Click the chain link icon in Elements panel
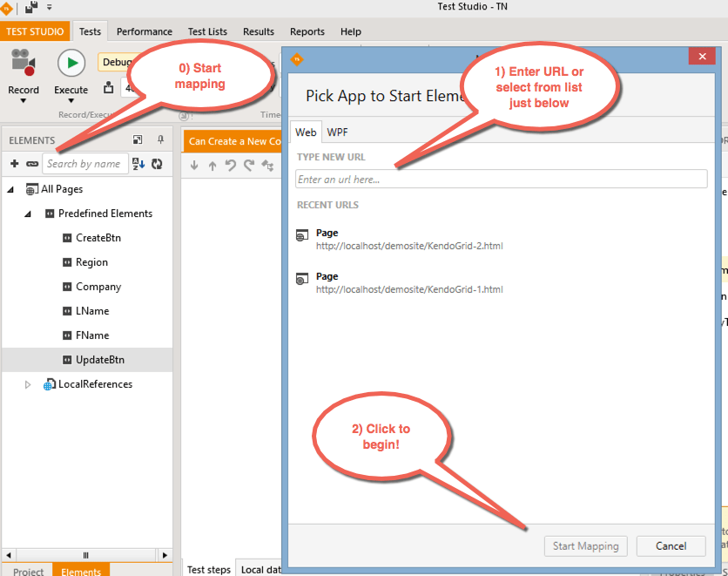This screenshot has width=728, height=576. 32,164
